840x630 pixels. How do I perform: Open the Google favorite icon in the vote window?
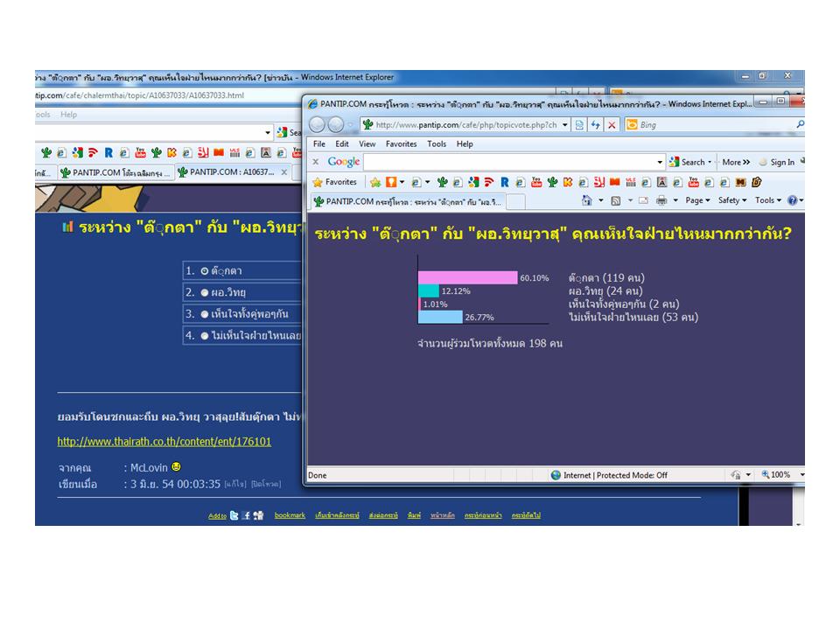click(473, 182)
